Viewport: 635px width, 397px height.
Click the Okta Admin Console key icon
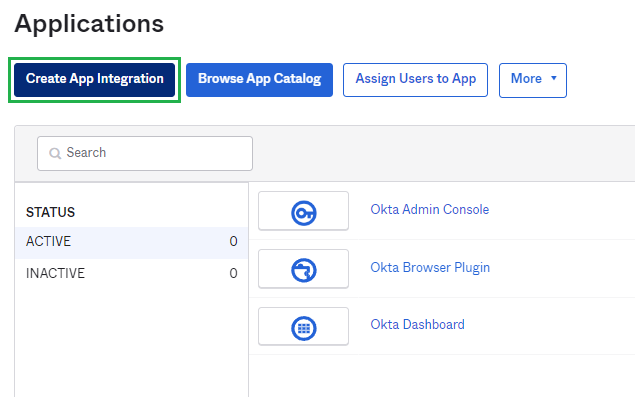[x=303, y=213]
